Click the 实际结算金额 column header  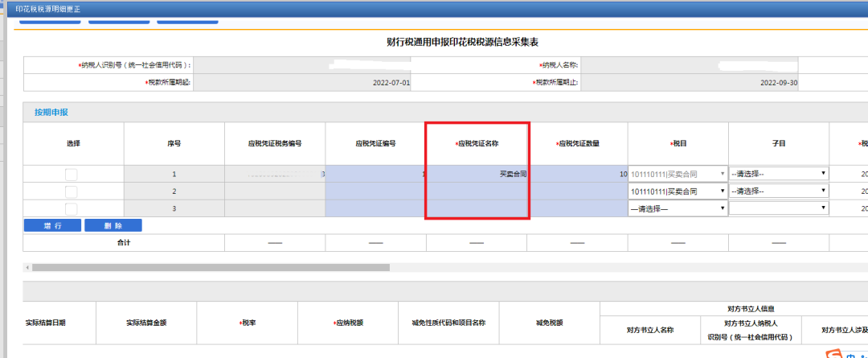[146, 323]
